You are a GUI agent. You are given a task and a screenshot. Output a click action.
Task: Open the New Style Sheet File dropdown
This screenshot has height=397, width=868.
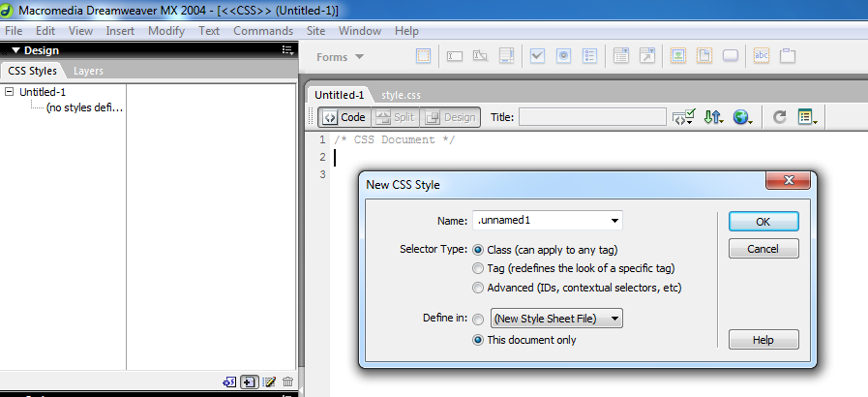(x=556, y=319)
